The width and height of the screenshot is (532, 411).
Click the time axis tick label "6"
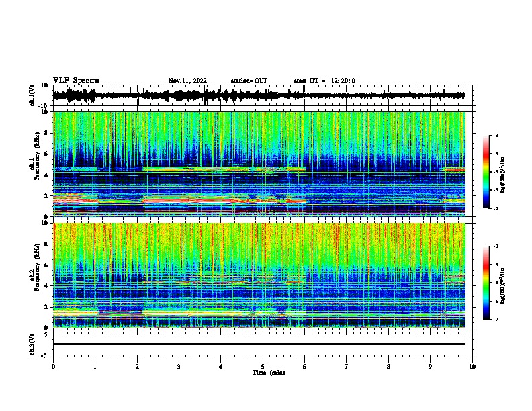pos(305,367)
